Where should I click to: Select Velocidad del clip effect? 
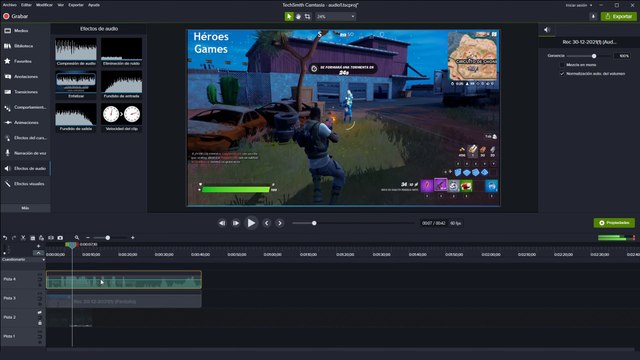(122, 117)
